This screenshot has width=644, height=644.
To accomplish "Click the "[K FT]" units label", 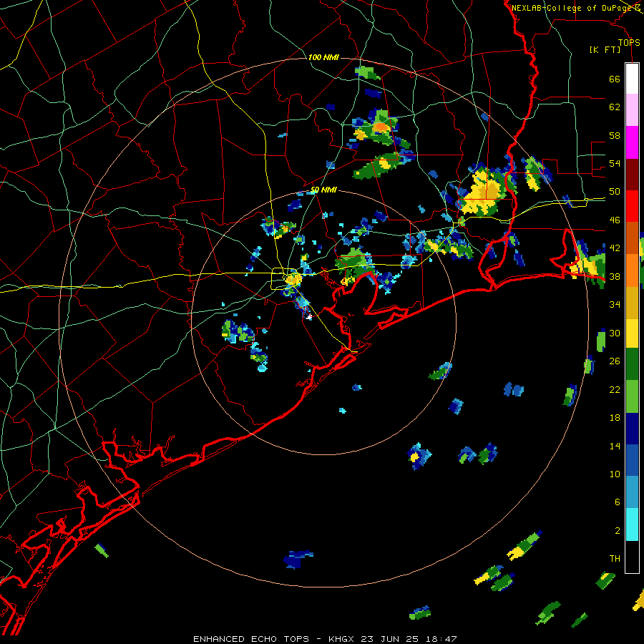I will point(605,49).
